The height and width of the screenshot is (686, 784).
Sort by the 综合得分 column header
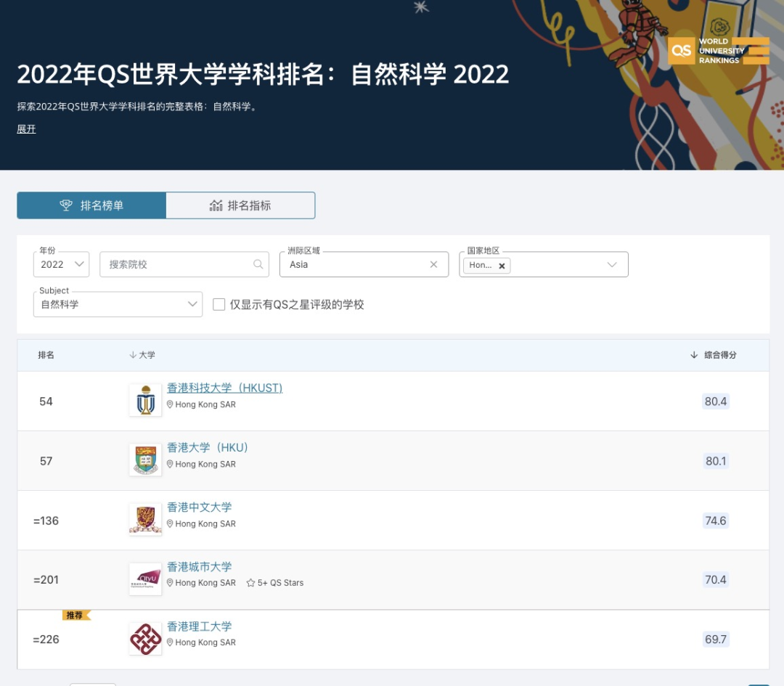point(714,355)
